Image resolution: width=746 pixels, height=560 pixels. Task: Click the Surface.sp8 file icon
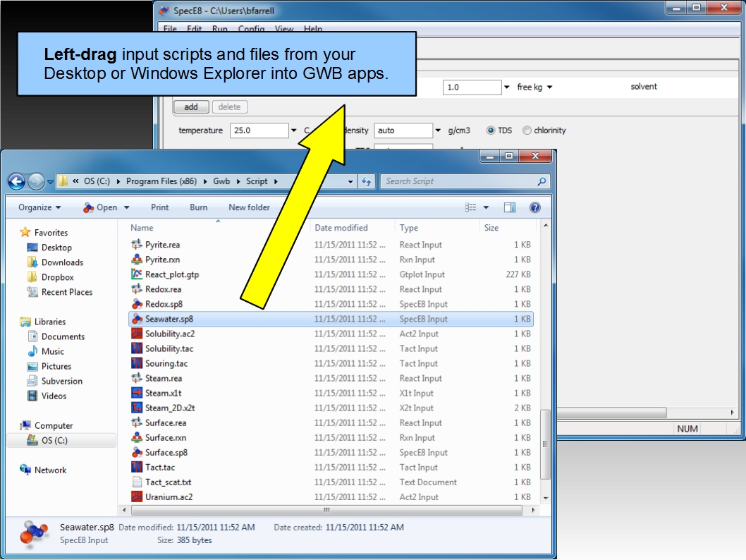coord(137,452)
